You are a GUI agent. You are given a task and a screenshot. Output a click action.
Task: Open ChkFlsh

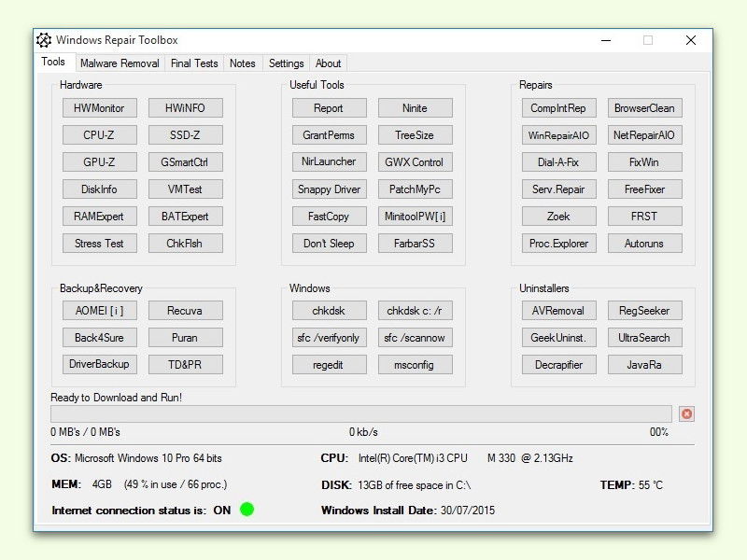click(x=185, y=244)
